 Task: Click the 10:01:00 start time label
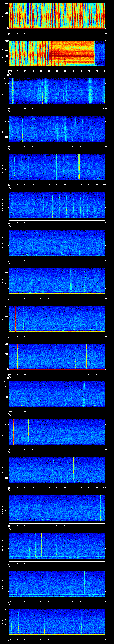pos(9,601)
